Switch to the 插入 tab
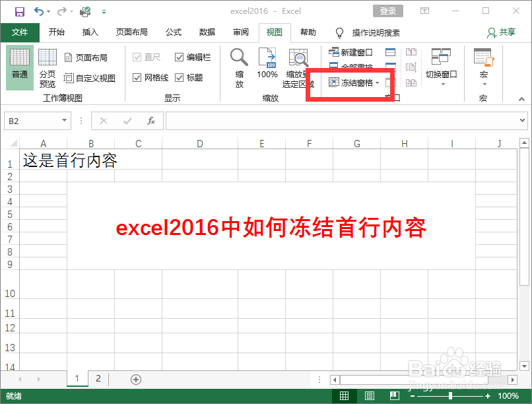532x404 pixels. click(x=90, y=32)
